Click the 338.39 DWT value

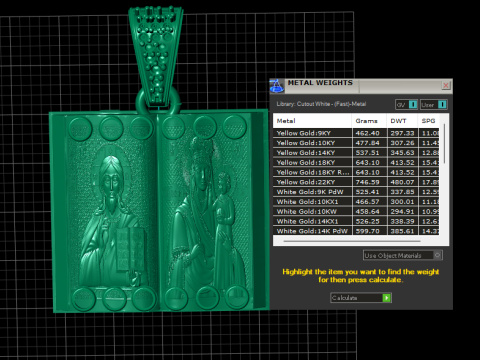[402, 221]
